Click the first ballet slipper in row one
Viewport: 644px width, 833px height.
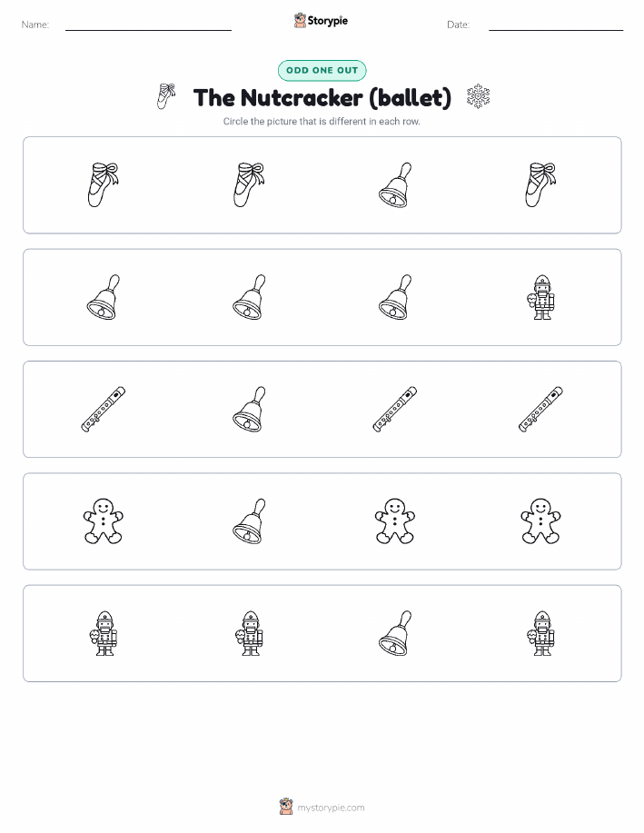click(x=103, y=185)
